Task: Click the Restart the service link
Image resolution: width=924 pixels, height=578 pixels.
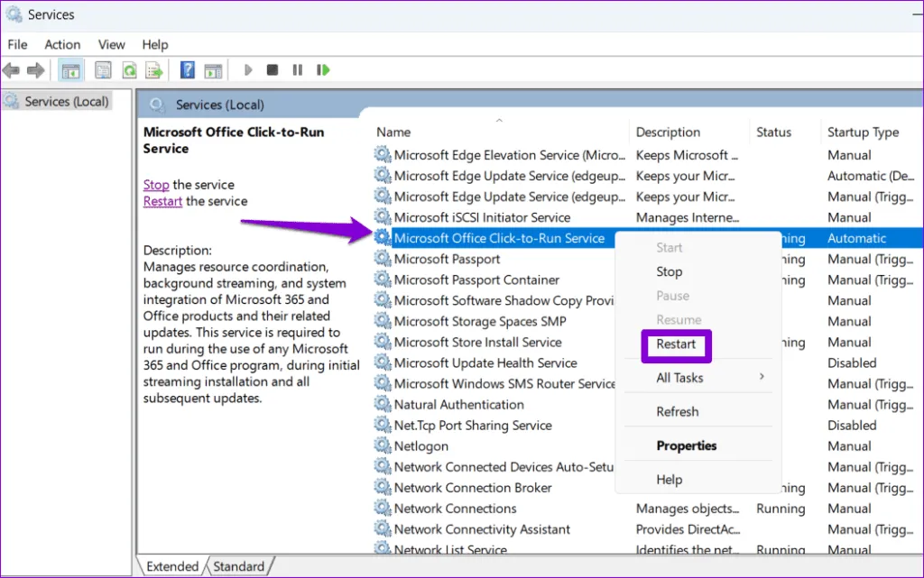Action: point(162,201)
